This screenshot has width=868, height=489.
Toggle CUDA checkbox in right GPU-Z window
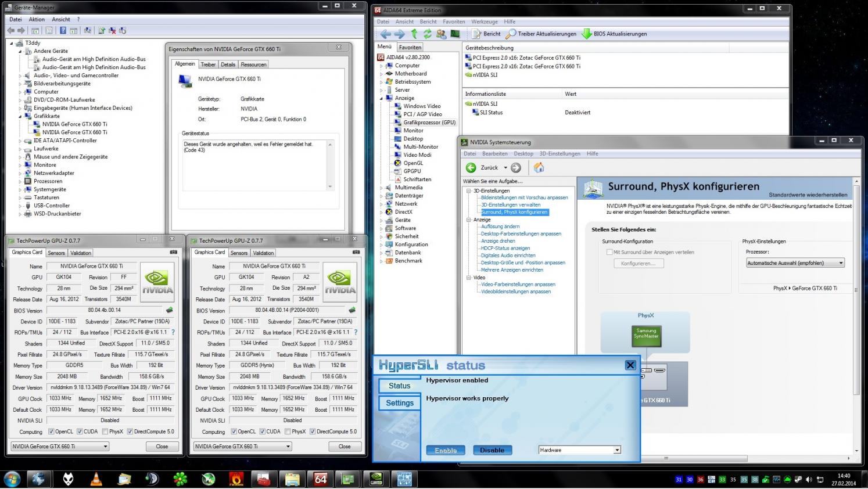pos(262,432)
